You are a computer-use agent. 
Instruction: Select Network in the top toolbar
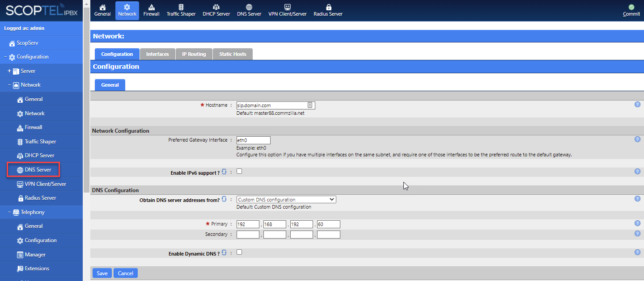click(127, 11)
